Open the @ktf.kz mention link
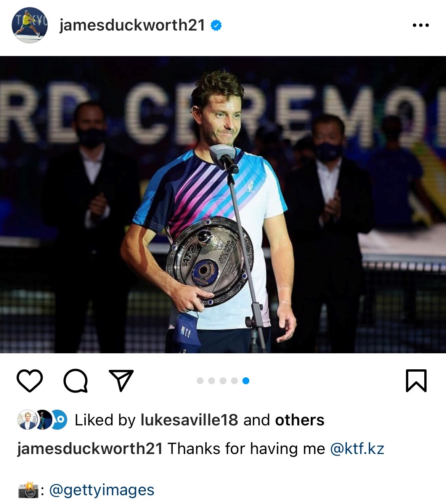446x504 pixels. (x=357, y=449)
